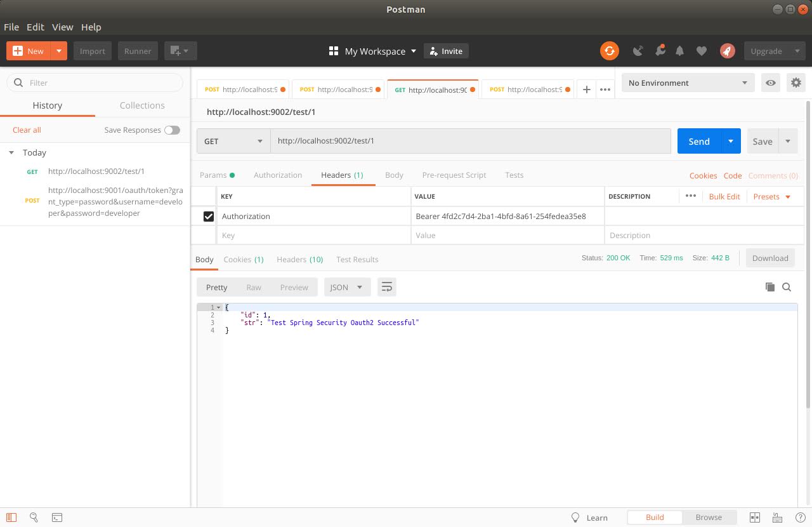This screenshot has width=812, height=527.
Task: Open the GET method dropdown
Action: (233, 141)
